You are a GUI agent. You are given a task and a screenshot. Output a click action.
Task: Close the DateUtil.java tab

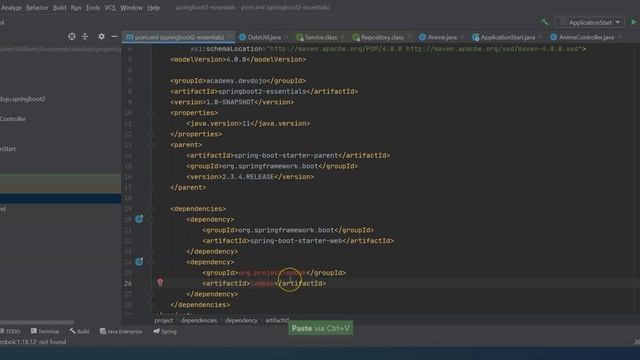286,37
